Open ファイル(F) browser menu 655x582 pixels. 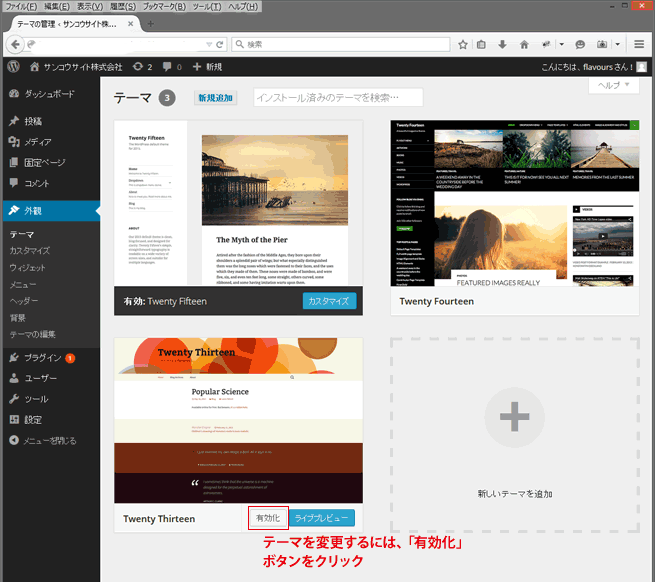tap(21, 7)
